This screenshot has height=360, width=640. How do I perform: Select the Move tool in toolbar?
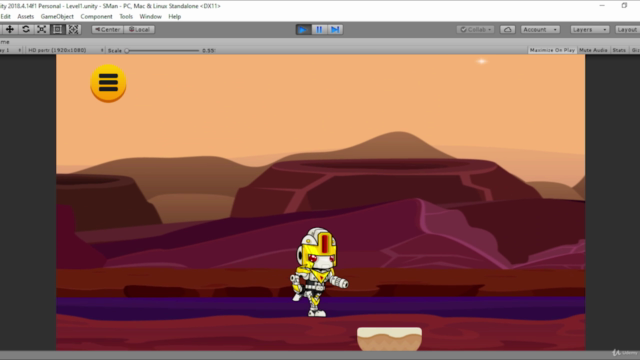pos(9,29)
